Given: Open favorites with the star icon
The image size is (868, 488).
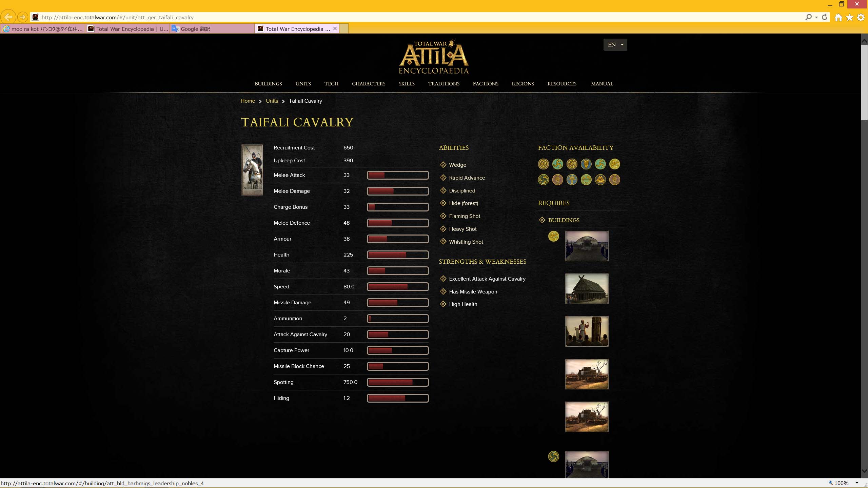Looking at the screenshot, I should click(850, 17).
